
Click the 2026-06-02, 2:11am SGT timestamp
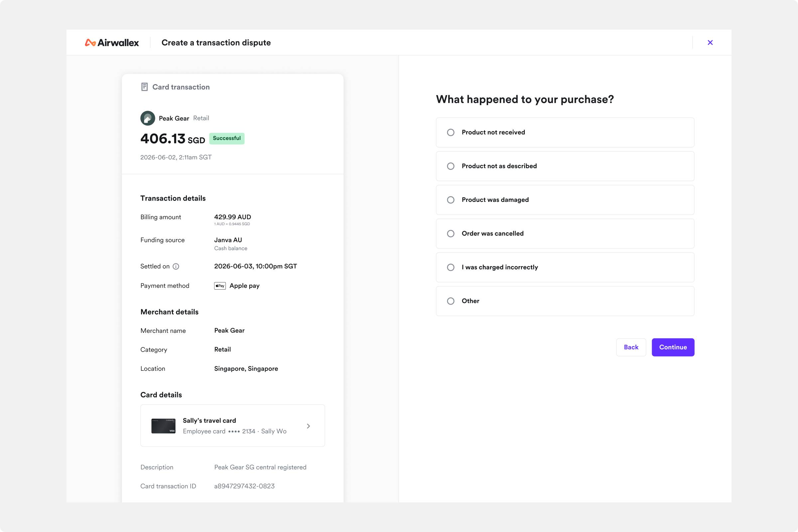(176, 157)
